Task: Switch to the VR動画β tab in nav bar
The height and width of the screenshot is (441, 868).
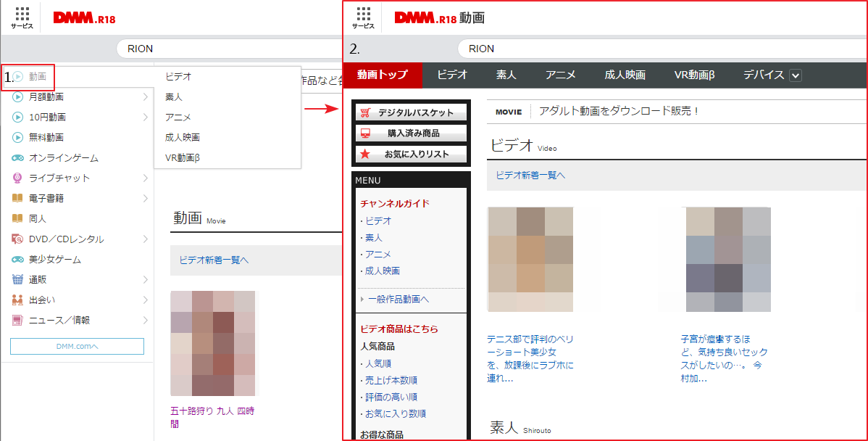Action: pyautogui.click(x=694, y=75)
